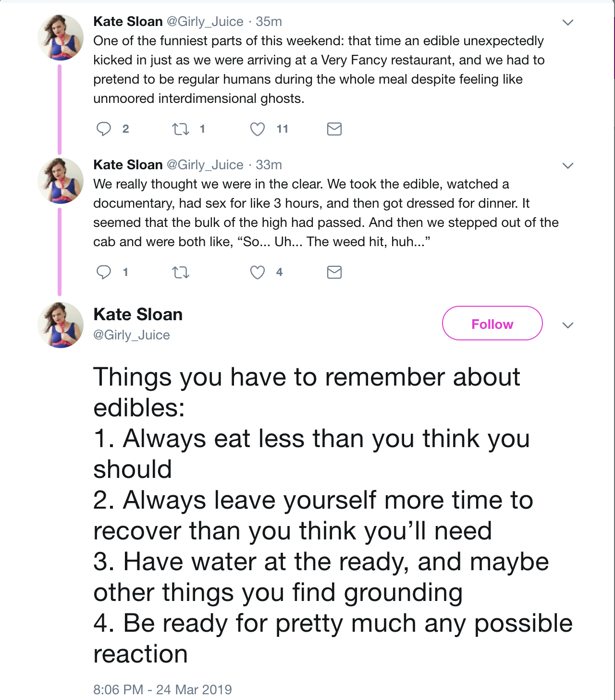Click the profile picture on the 33m tweet
This screenshot has height=700, width=615.
tap(61, 181)
